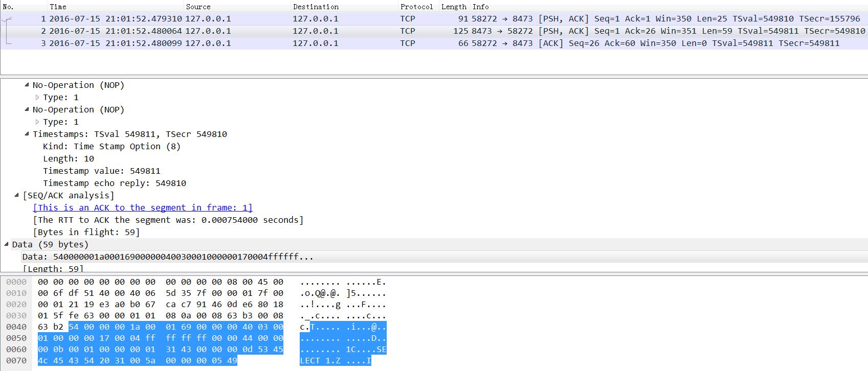Click destination 127.0.0.1 of packet 1

coord(316,19)
